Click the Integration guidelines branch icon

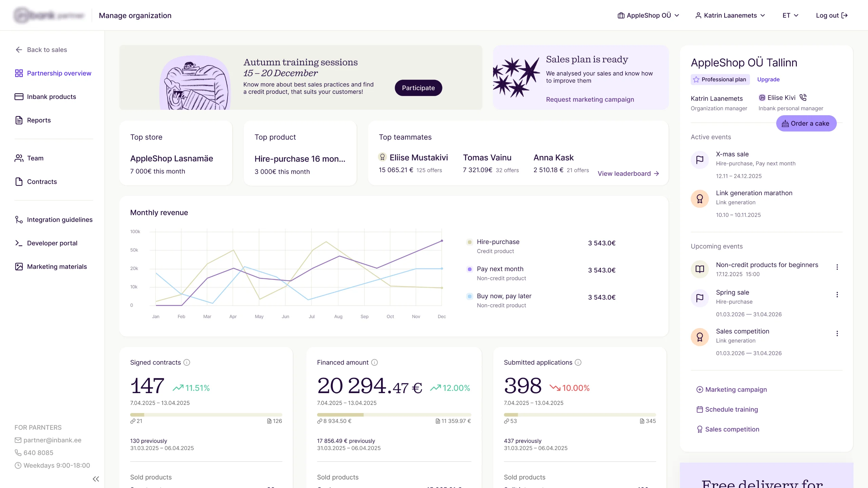point(19,220)
